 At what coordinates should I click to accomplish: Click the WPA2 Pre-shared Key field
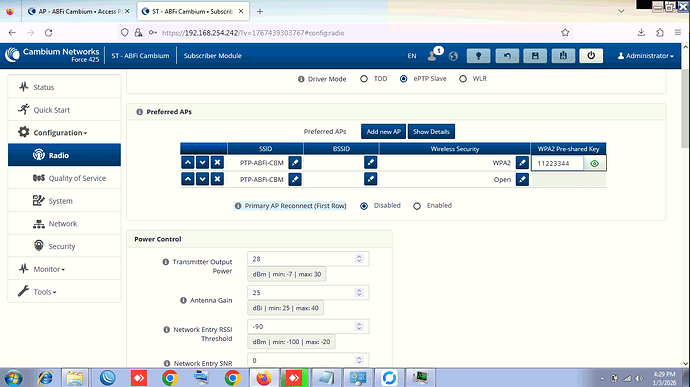pyautogui.click(x=558, y=163)
